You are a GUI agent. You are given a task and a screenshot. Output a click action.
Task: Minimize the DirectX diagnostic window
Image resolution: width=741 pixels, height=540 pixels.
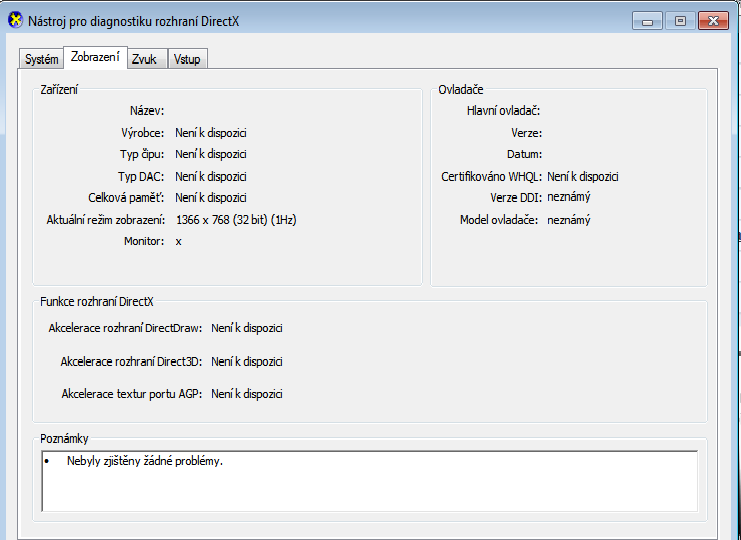click(x=647, y=21)
